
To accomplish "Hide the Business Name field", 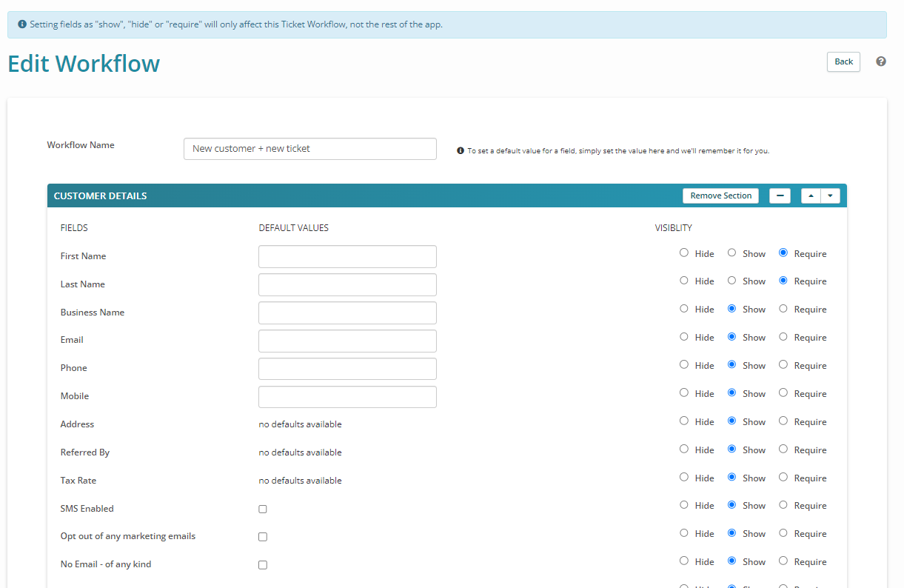I will [683, 310].
